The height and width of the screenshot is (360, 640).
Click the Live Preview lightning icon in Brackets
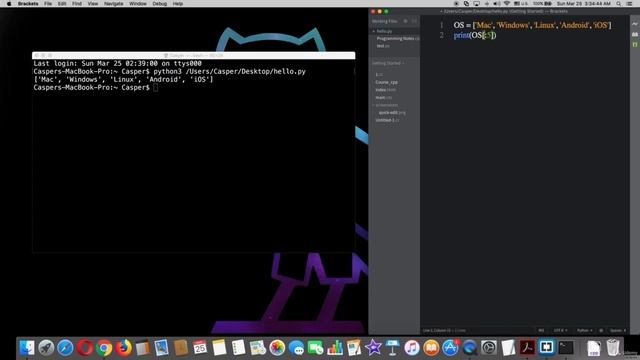(635, 24)
